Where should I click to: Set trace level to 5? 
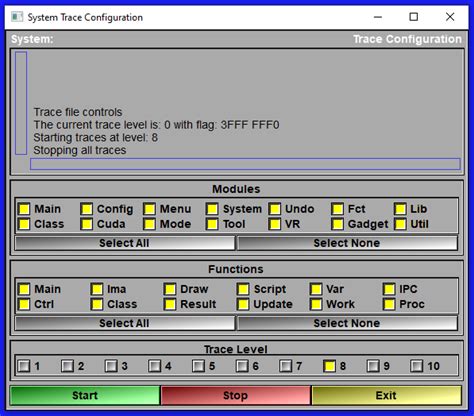coord(199,366)
